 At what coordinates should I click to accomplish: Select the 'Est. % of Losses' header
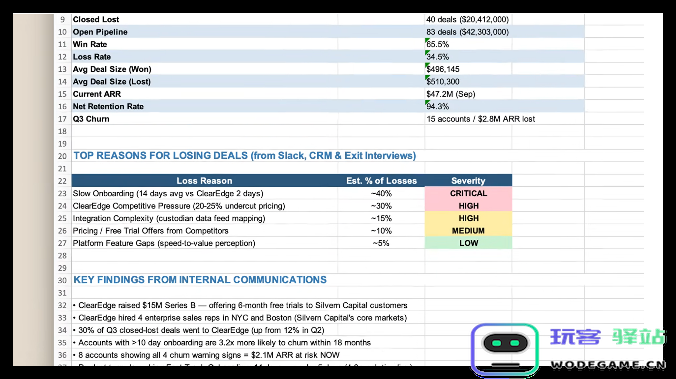pyautogui.click(x=381, y=181)
